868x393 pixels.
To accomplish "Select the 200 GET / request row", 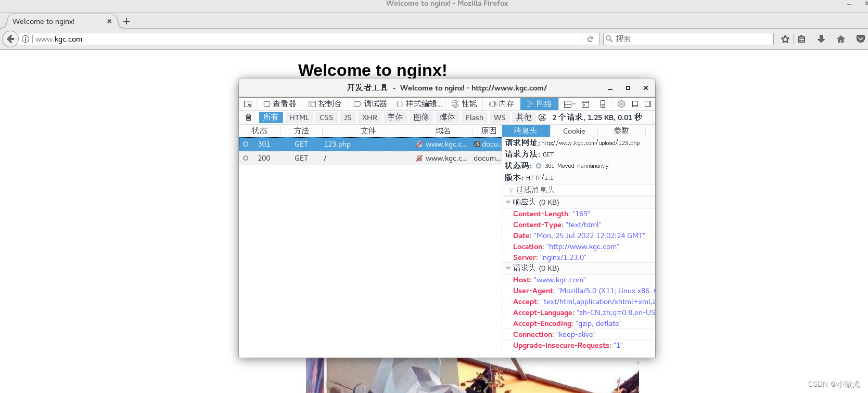I will 370,158.
